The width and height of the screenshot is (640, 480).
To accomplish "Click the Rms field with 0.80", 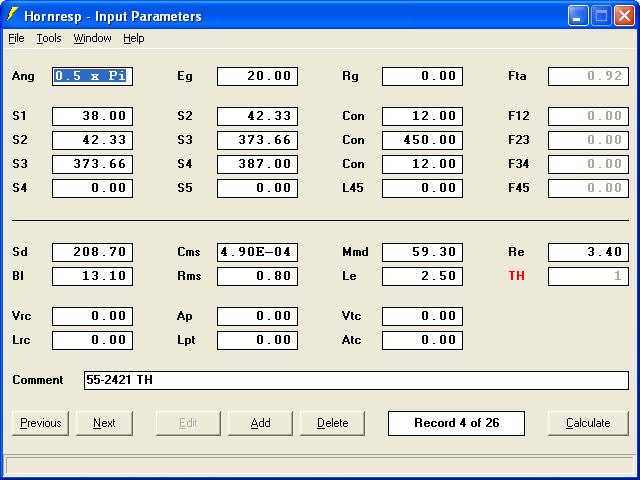I will pyautogui.click(x=258, y=276).
